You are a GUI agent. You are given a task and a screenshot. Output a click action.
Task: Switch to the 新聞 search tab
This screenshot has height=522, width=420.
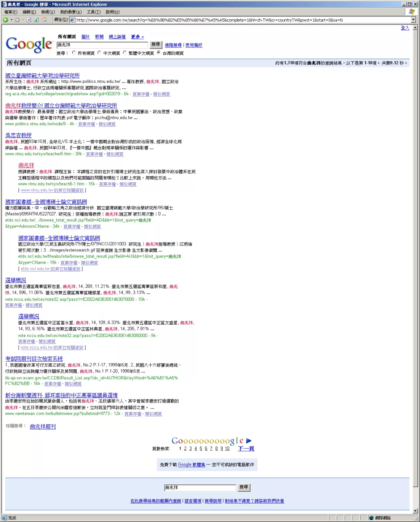coord(99,37)
